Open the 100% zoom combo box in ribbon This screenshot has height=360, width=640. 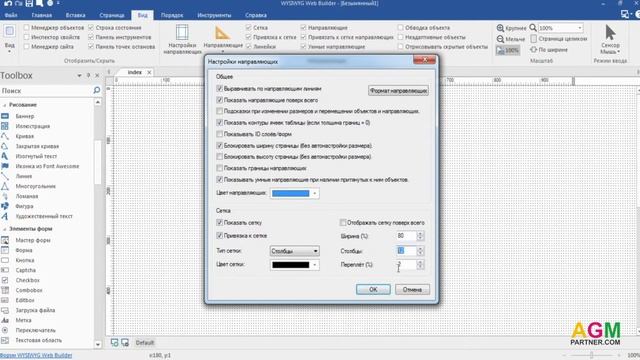click(560, 28)
